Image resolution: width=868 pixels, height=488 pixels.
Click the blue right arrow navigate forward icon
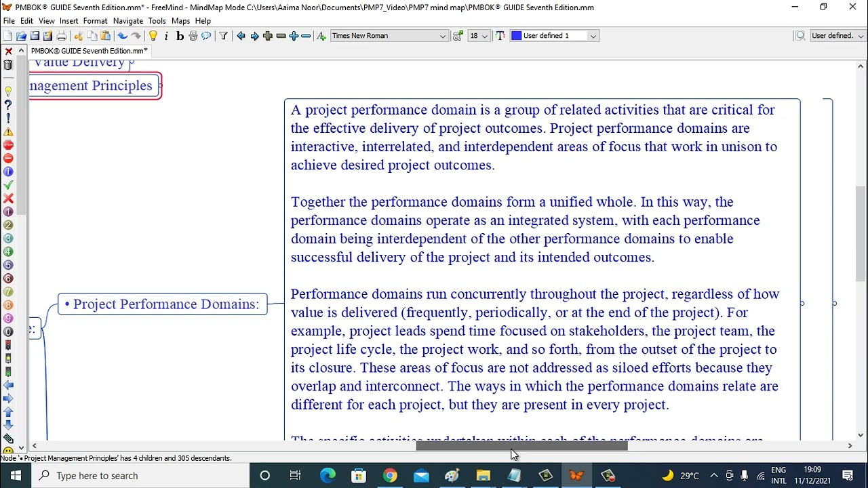pos(254,36)
